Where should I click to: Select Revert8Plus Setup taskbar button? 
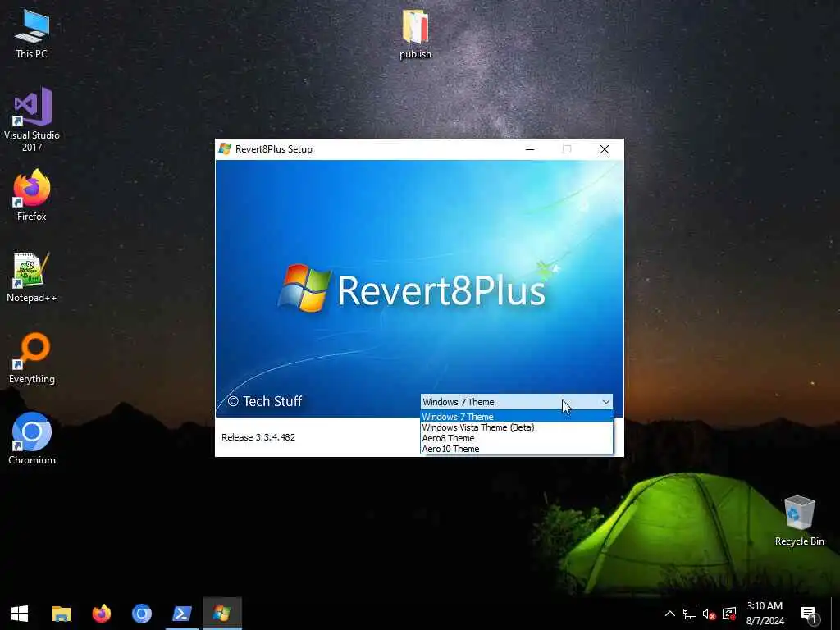point(222,614)
